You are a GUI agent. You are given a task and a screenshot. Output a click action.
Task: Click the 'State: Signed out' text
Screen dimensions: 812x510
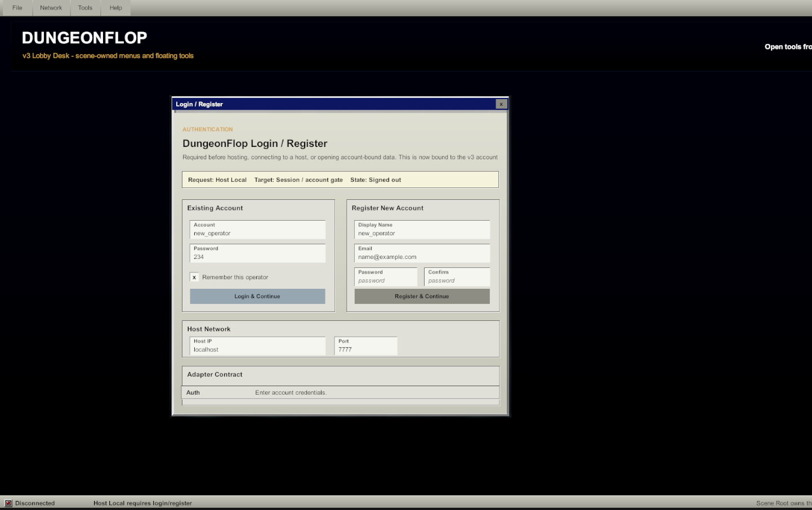[376, 180]
